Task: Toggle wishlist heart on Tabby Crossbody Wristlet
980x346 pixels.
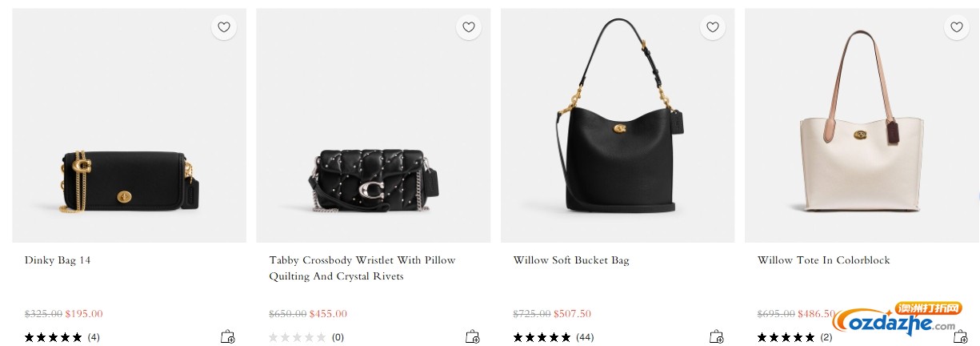Action: pyautogui.click(x=468, y=27)
